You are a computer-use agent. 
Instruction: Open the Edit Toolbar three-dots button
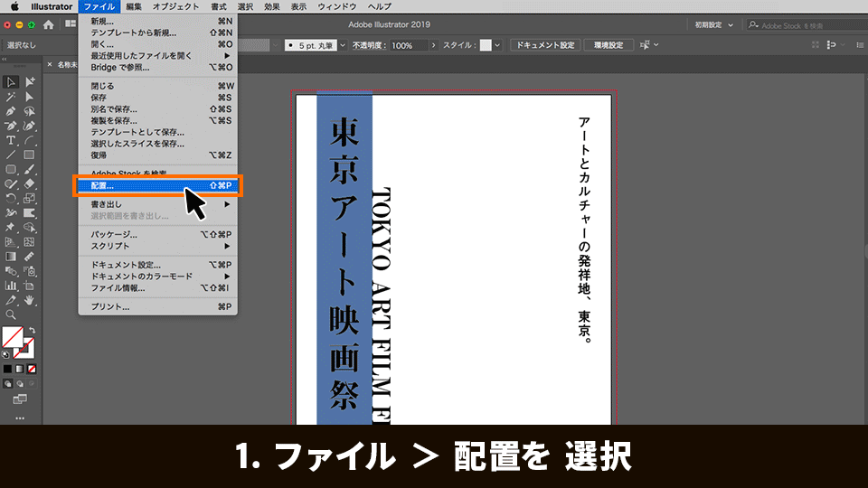tap(20, 418)
